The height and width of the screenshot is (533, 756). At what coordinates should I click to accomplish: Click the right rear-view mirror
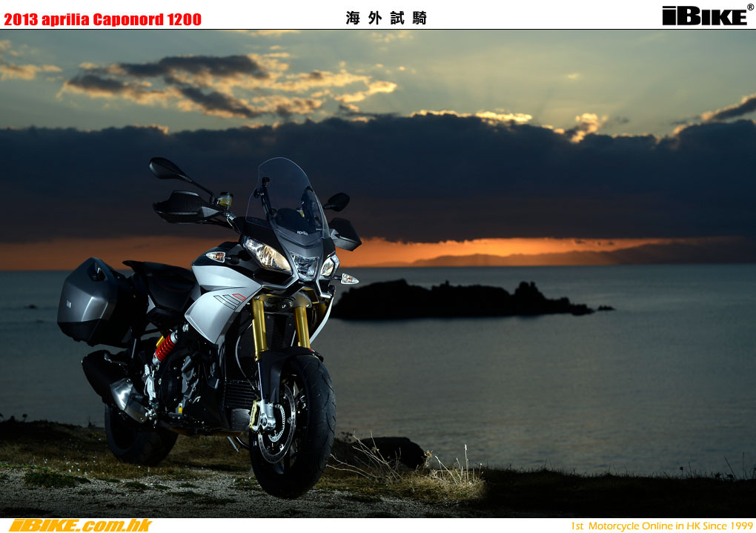(x=337, y=201)
